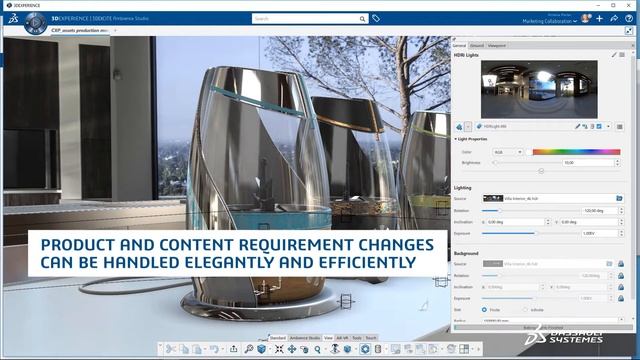
Task: Click the user profile avatar
Action: [586, 18]
